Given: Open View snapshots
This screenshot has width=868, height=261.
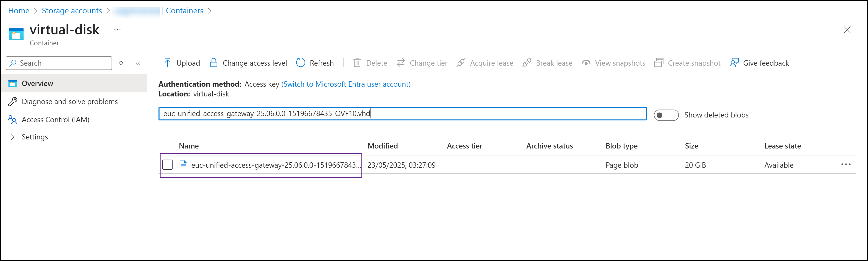Looking at the screenshot, I should tap(613, 63).
